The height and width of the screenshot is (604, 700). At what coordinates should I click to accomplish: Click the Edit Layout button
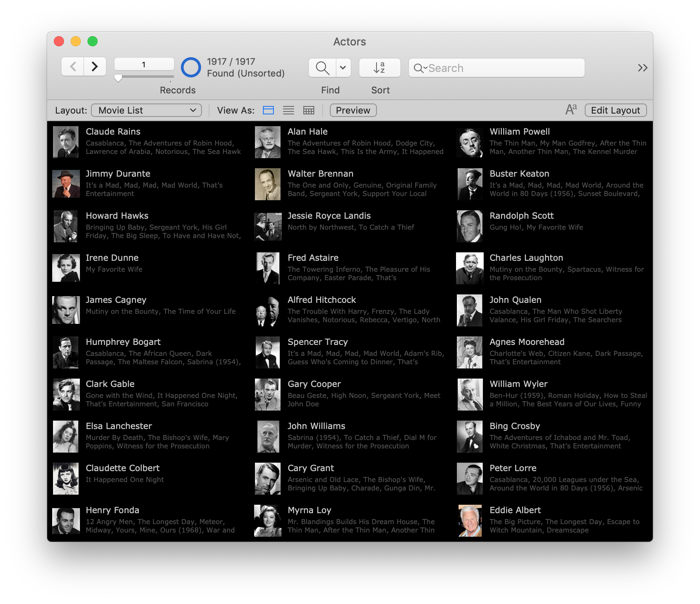click(x=615, y=110)
